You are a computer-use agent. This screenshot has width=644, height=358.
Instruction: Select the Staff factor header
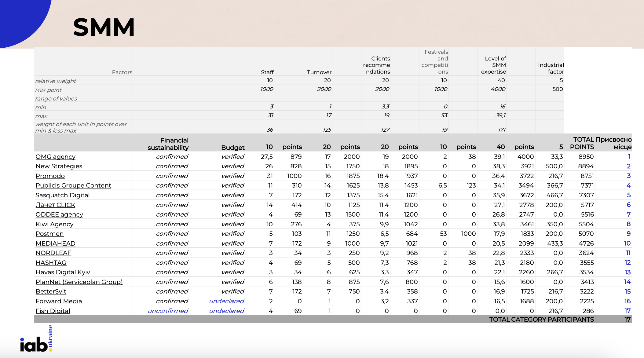[x=267, y=72]
